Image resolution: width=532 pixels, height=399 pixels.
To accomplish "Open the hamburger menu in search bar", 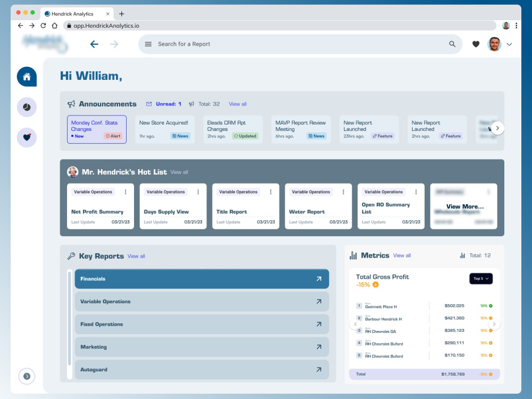I will 148,44.
